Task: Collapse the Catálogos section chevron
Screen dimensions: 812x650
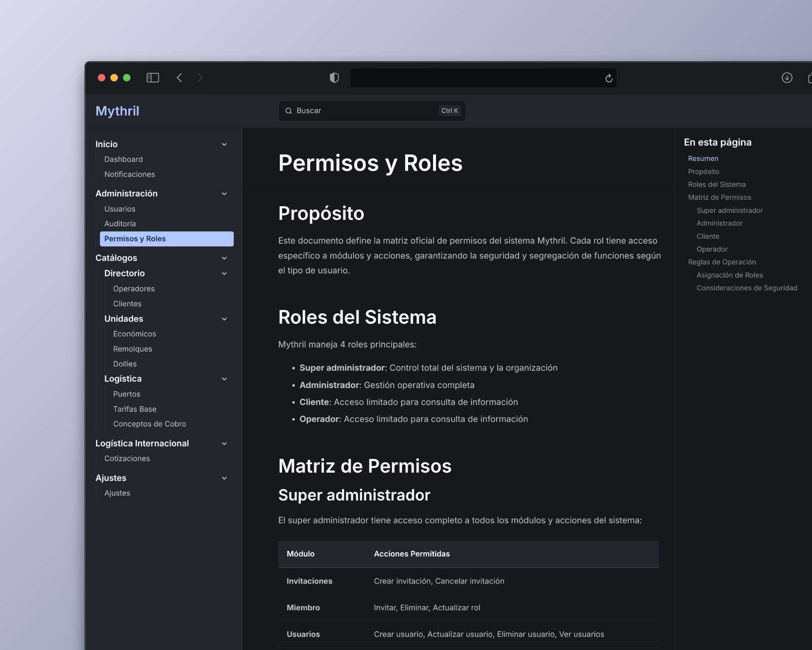Action: pyautogui.click(x=225, y=258)
